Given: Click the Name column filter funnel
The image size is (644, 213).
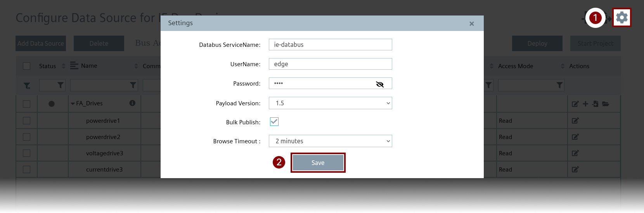Looking at the screenshot, I should (x=133, y=85).
